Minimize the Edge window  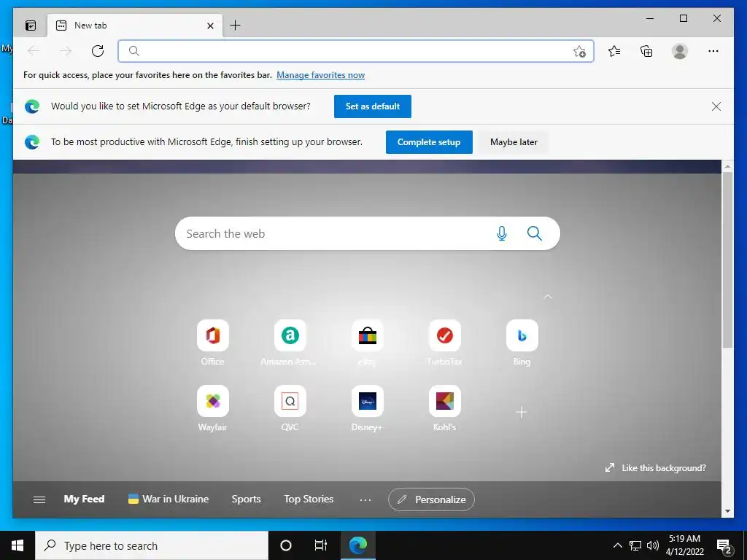650,18
